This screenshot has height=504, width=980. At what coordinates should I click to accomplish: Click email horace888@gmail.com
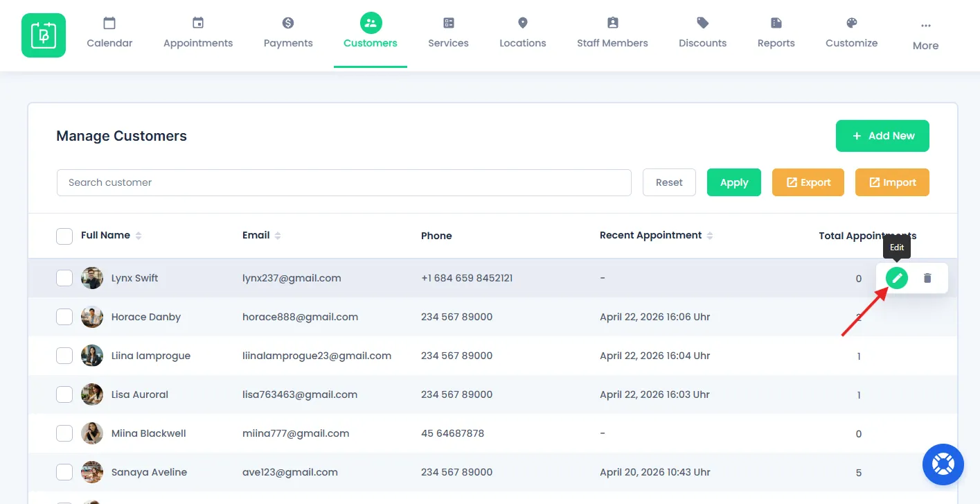(x=301, y=317)
